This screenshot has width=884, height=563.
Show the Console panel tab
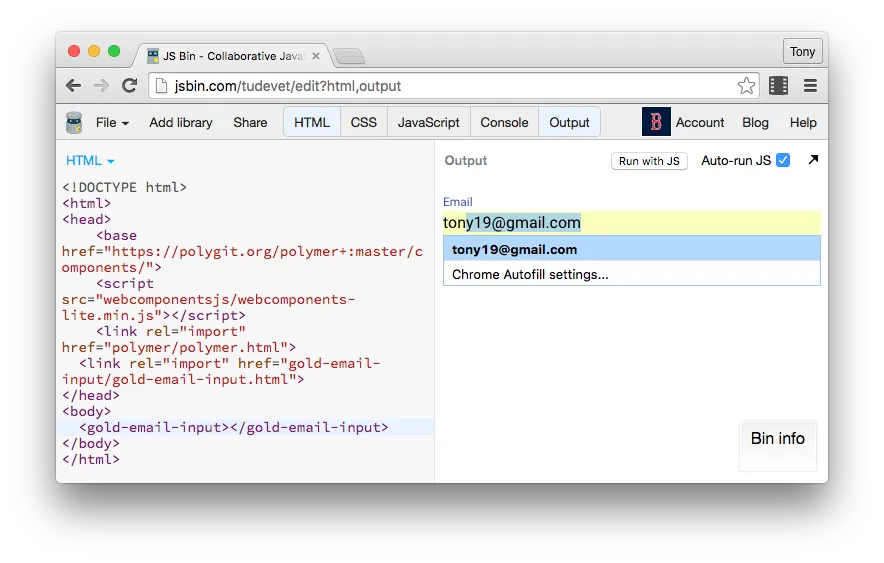tap(504, 122)
